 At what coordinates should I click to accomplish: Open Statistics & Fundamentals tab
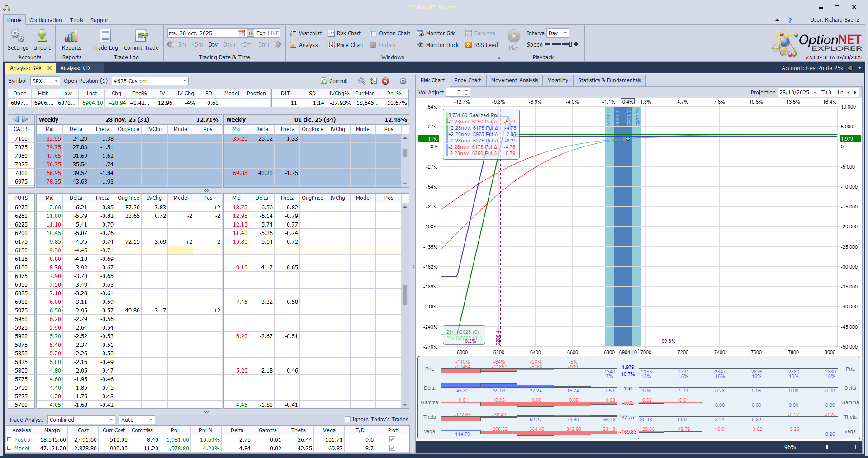pyautogui.click(x=609, y=80)
